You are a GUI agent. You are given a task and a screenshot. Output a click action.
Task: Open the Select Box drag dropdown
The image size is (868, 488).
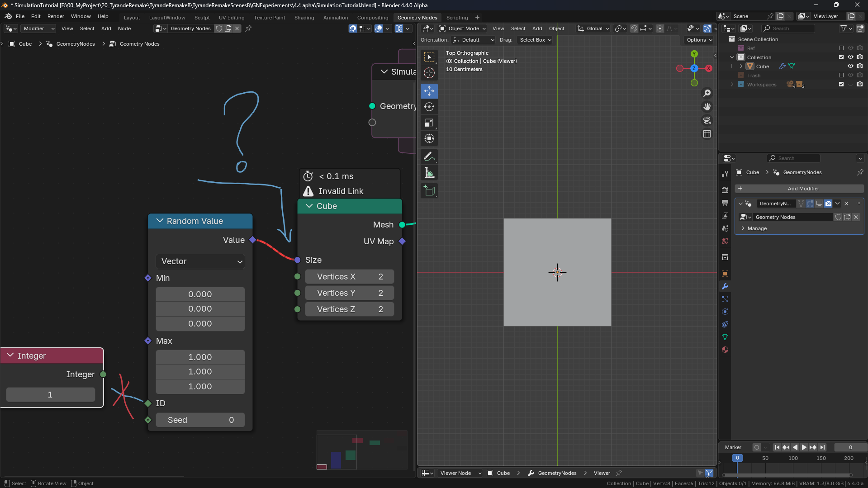(535, 40)
